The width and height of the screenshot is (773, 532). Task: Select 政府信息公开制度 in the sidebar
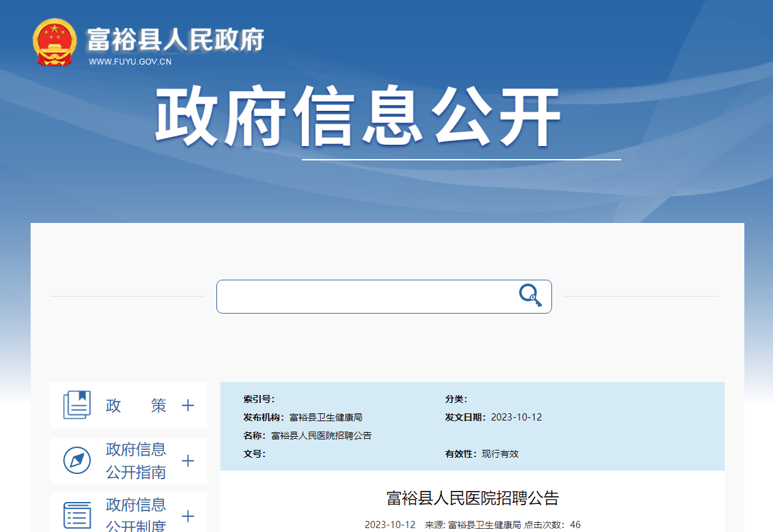coord(136,516)
